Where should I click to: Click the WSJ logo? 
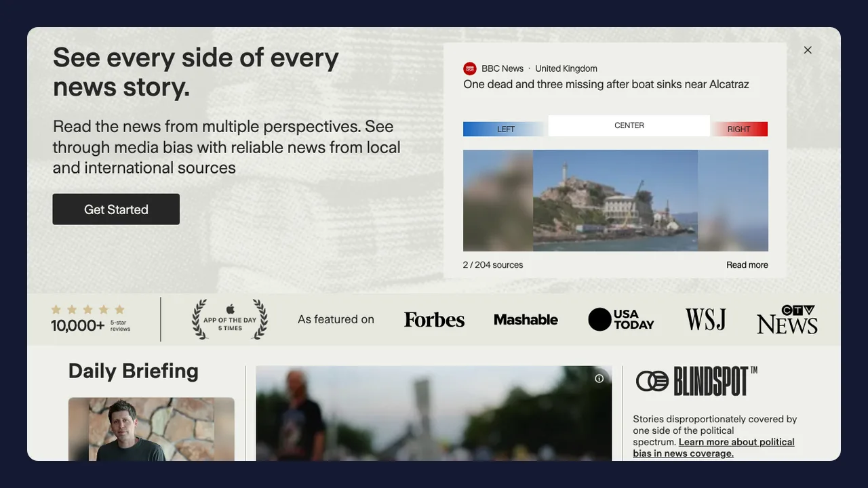(705, 319)
